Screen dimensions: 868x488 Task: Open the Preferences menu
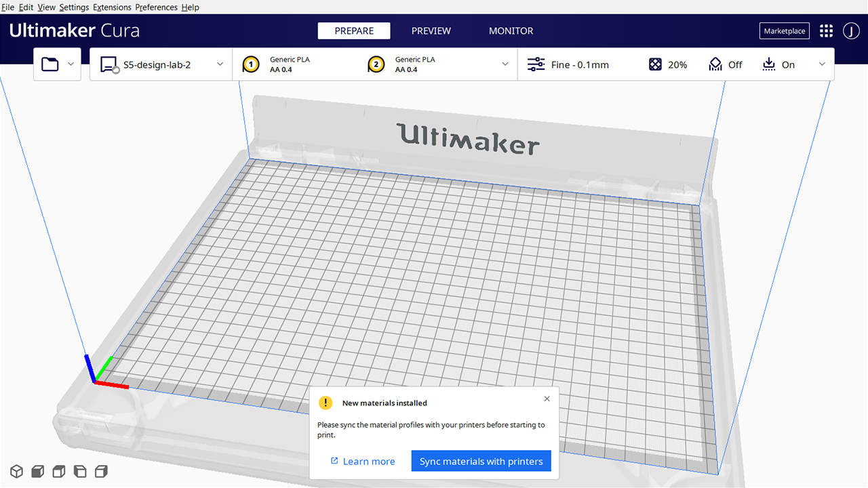point(157,7)
